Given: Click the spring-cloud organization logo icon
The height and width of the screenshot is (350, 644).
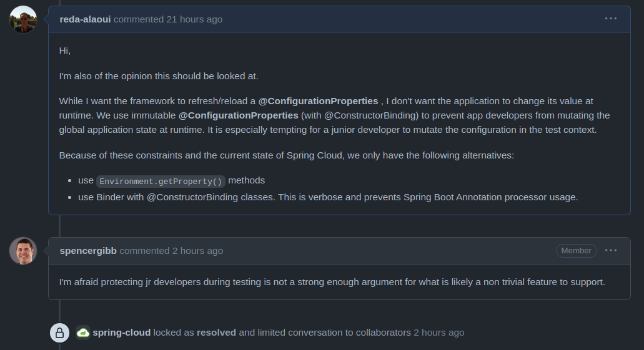Looking at the screenshot, I should pyautogui.click(x=83, y=333).
